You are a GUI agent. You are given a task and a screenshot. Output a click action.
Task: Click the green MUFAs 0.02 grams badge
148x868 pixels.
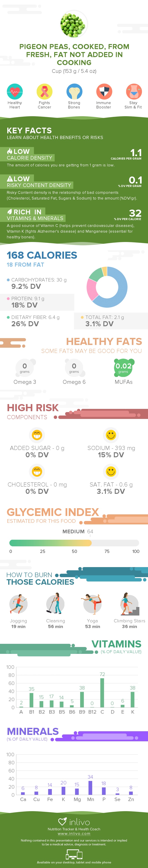pyautogui.click(x=123, y=368)
